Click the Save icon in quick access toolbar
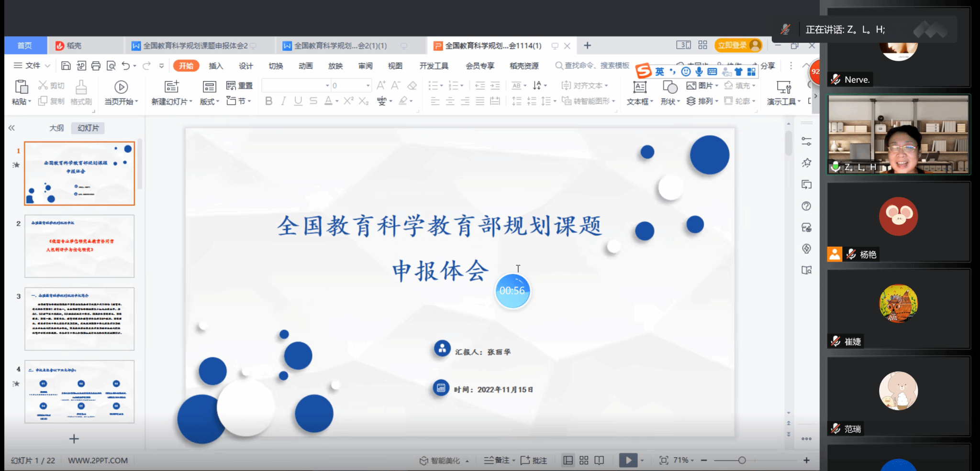Image resolution: width=980 pixels, height=471 pixels. click(66, 66)
